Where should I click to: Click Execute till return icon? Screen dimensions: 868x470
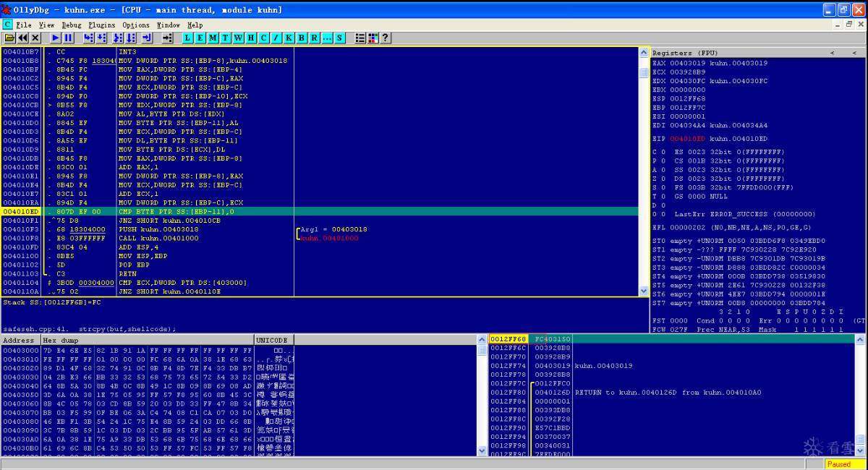(x=147, y=38)
